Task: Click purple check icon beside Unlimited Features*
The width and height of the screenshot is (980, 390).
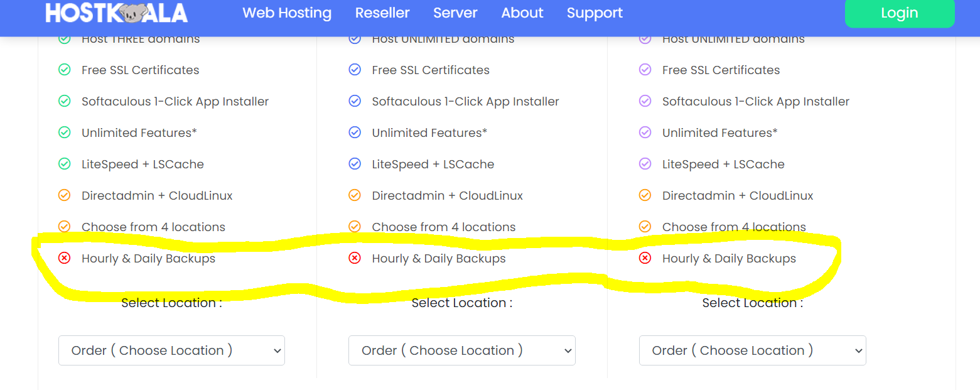Action: pos(645,133)
